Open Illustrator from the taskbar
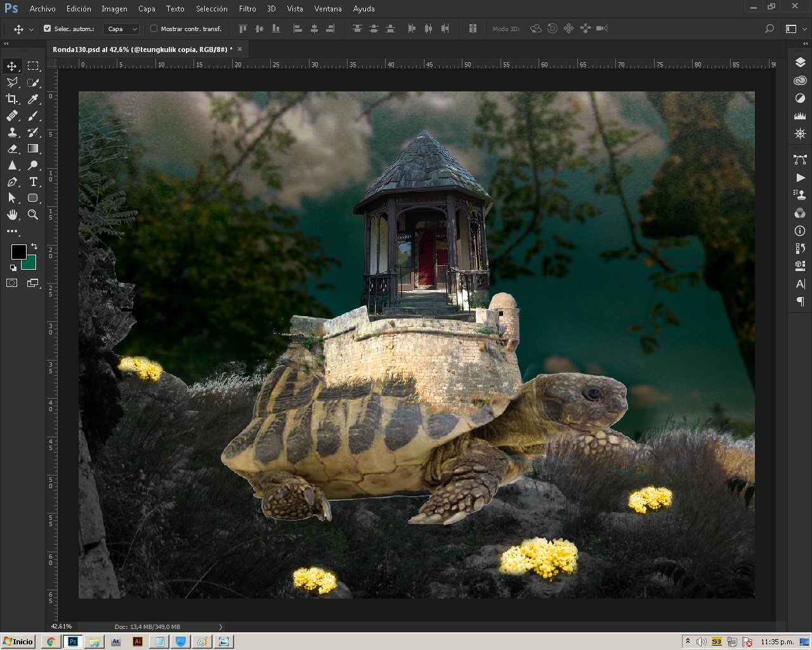Screen dimensions: 812x650 pyautogui.click(x=138, y=642)
